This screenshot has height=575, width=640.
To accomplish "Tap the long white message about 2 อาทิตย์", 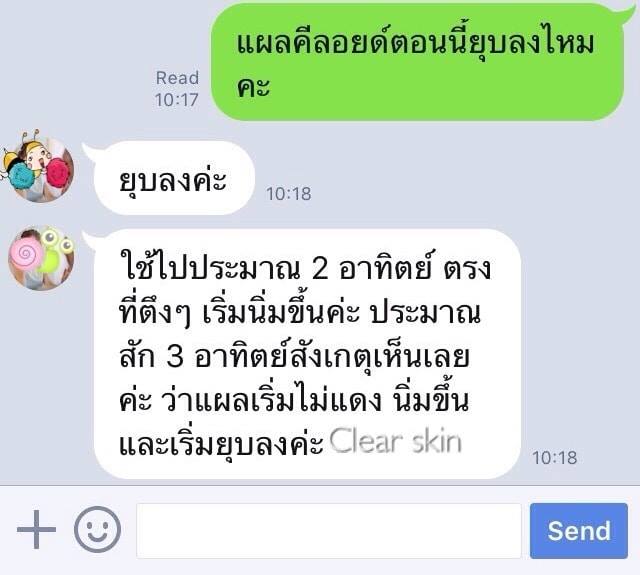I will point(307,353).
